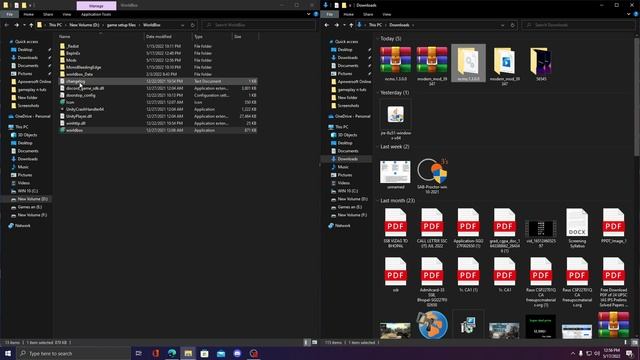This screenshot has width=640, height=360.
Task: Select the PPDT_image_1 PDF file
Action: (613, 226)
